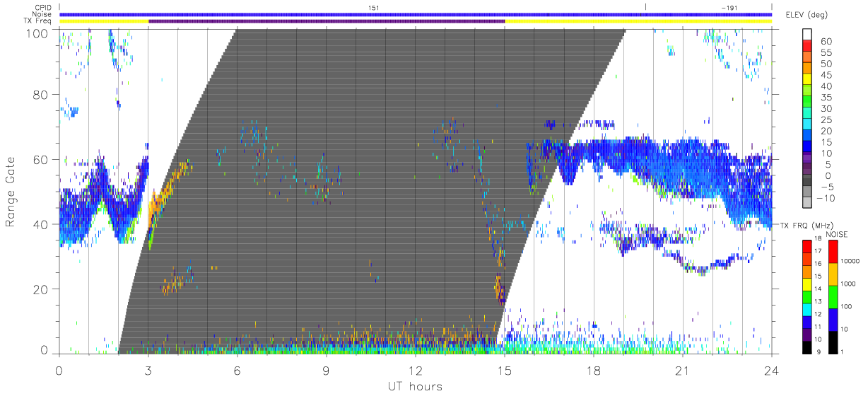Viewport: 868px width, 401px height.
Task: Click Range Gate axis tick label '20'
Action: (x=41, y=289)
